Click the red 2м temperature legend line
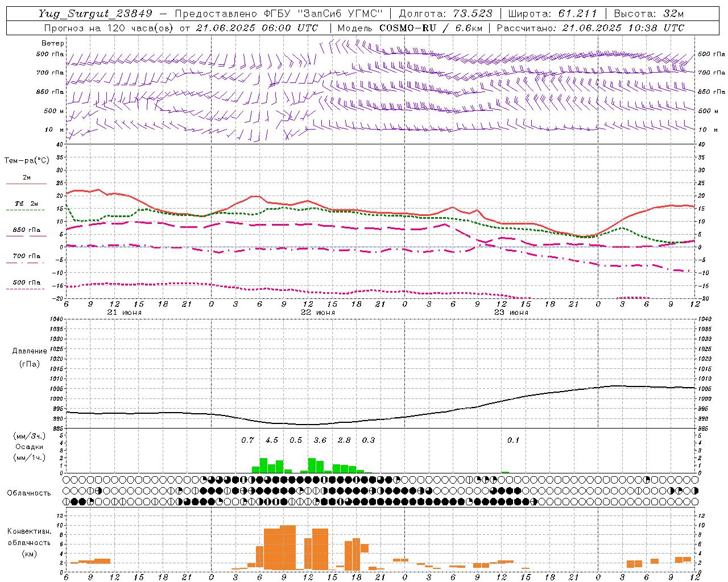Image resolution: width=728 pixels, height=582 pixels. click(x=26, y=184)
